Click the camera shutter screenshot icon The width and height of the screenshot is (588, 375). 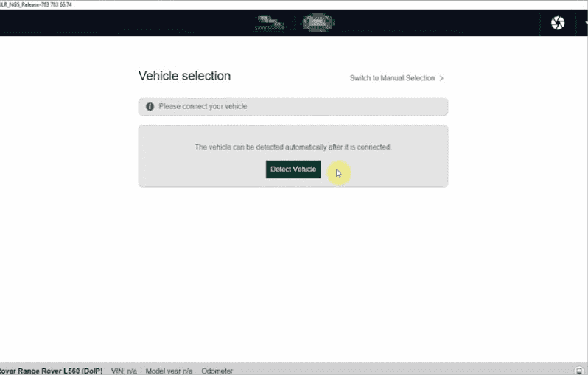point(558,23)
